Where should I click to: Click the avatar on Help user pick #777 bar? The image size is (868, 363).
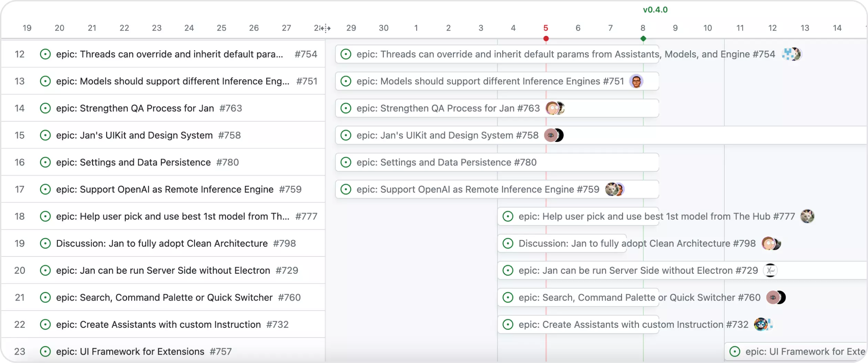click(x=807, y=216)
